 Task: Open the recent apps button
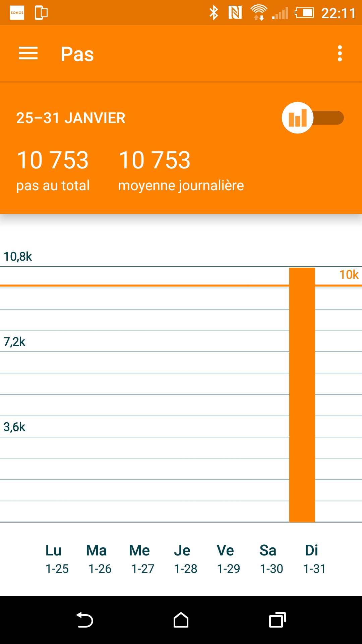[278, 620]
